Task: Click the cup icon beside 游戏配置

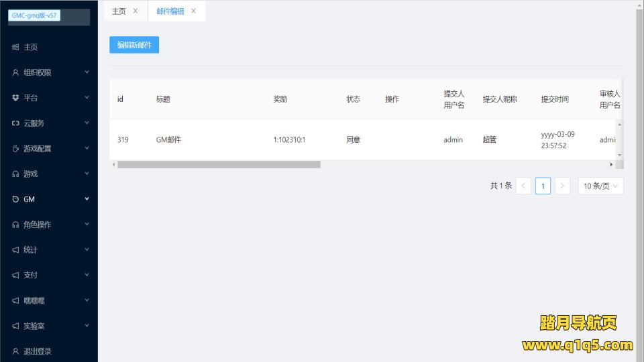Action: 15,149
